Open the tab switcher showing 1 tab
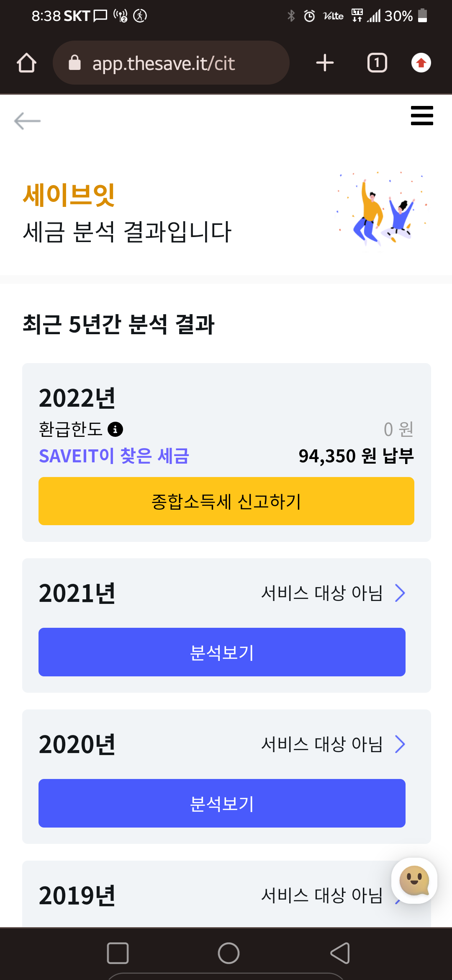This screenshot has height=980, width=452. click(x=377, y=63)
